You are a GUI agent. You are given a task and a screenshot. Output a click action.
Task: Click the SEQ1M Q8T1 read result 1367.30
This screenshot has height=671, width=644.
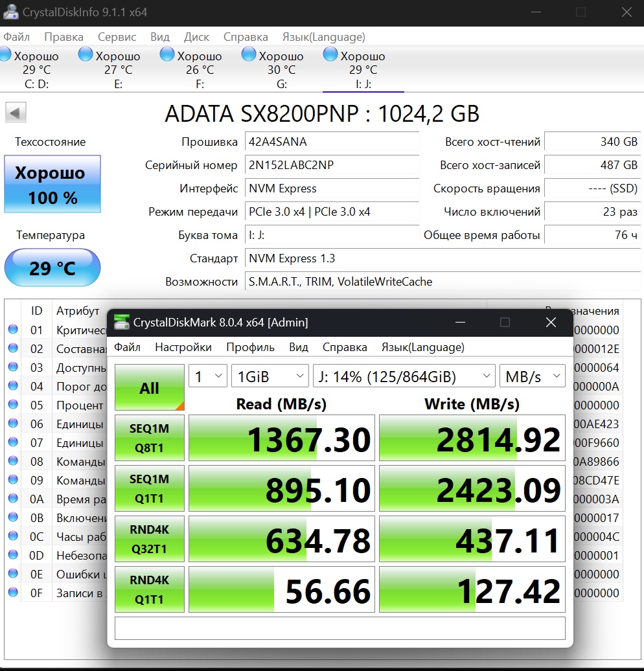282,438
